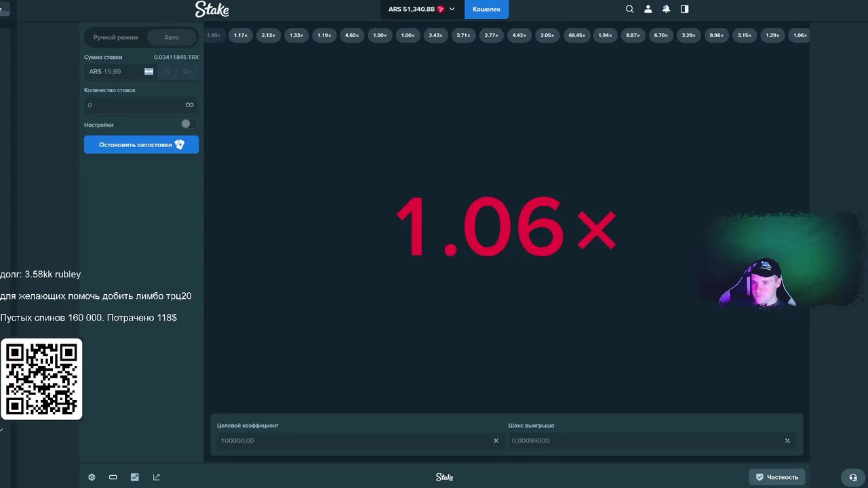Open the 1.06× history chip in top row
868x488 pixels.
pos(800,35)
